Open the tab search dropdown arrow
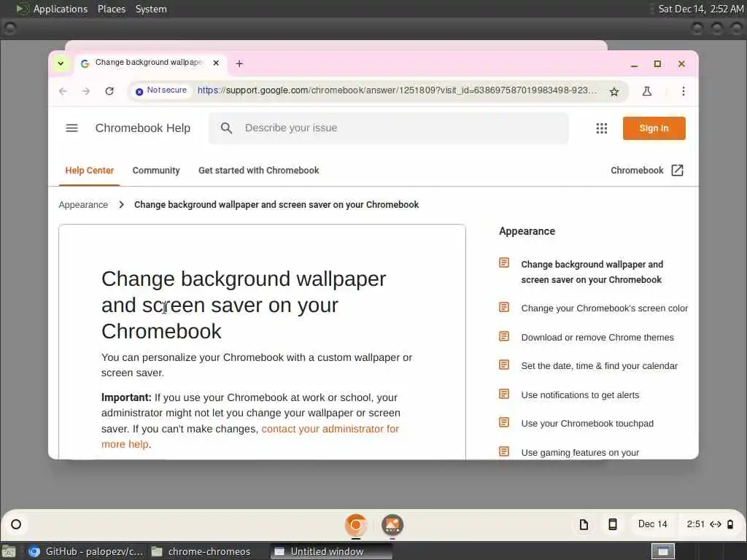 [61, 63]
